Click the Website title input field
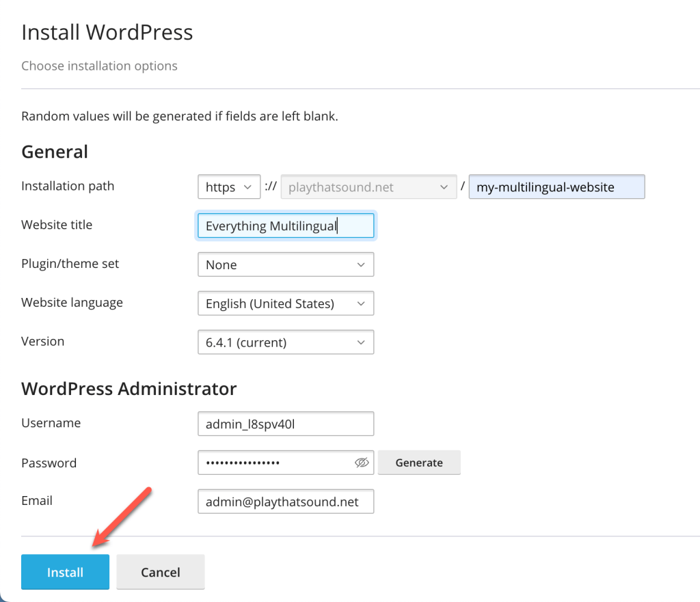This screenshot has height=602, width=700. (286, 225)
